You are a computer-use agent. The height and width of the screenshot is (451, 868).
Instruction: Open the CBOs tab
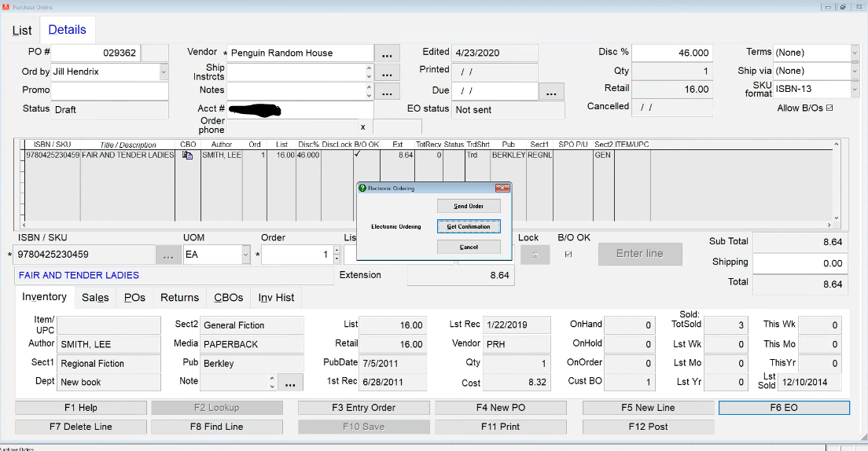pos(229,298)
